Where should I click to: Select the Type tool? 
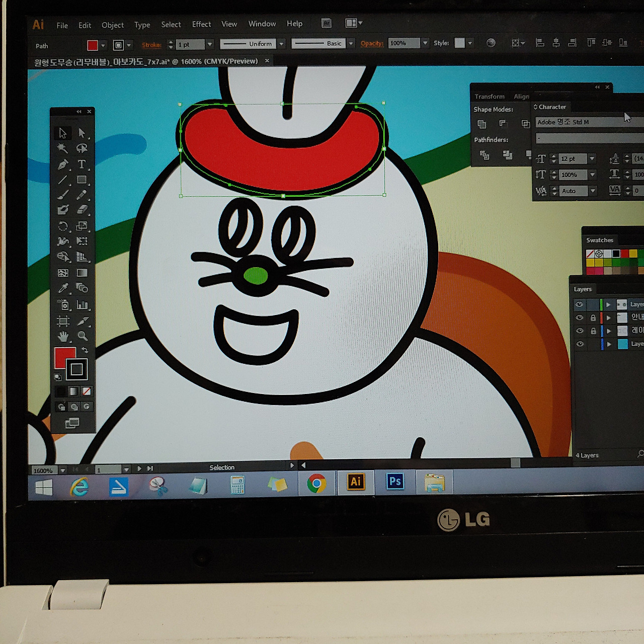coord(82,164)
